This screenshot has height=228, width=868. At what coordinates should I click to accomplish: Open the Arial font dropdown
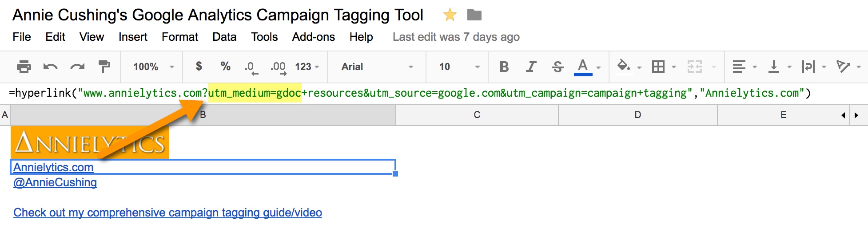point(377,67)
